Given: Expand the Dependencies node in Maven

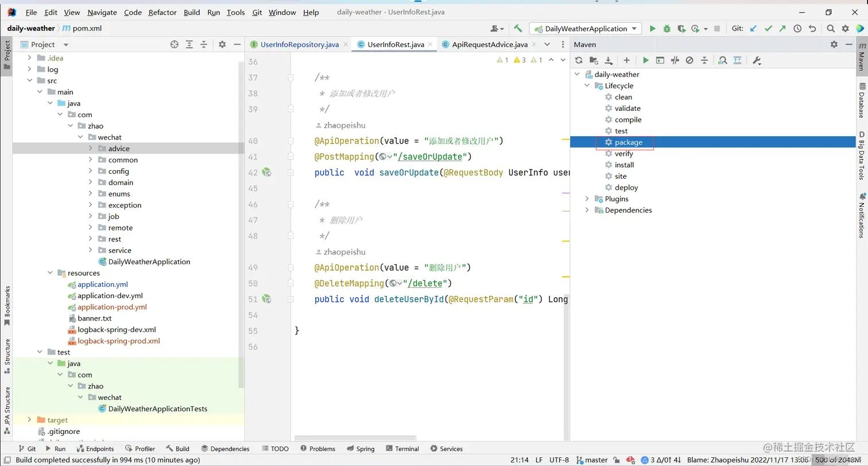Looking at the screenshot, I should tap(587, 210).
